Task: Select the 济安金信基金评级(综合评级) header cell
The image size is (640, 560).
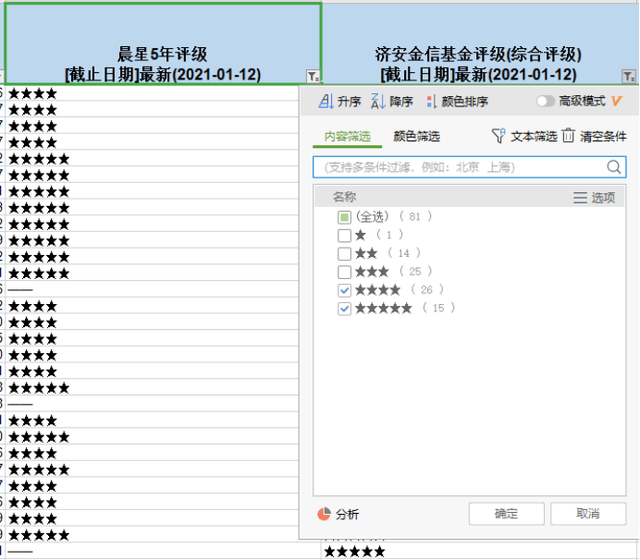Action: pos(480,44)
